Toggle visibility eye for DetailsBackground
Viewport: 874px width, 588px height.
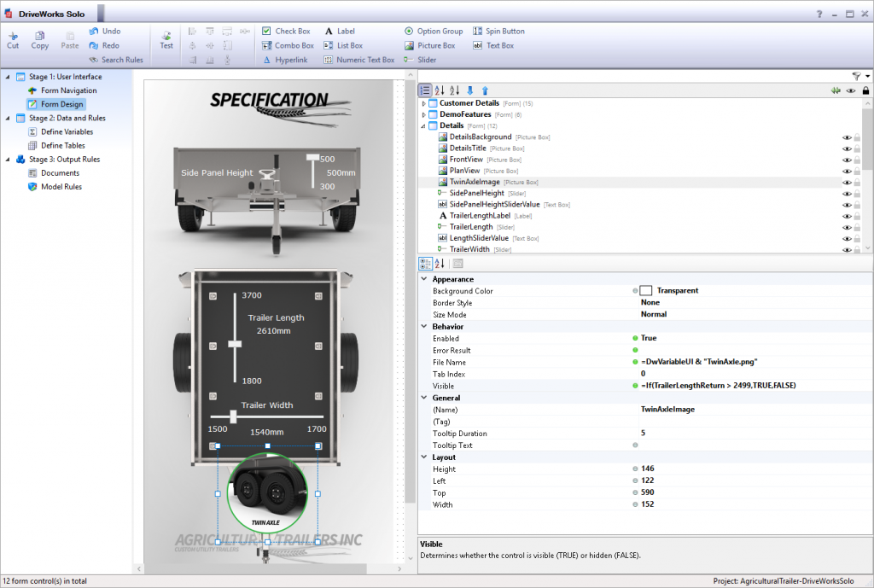(x=847, y=137)
